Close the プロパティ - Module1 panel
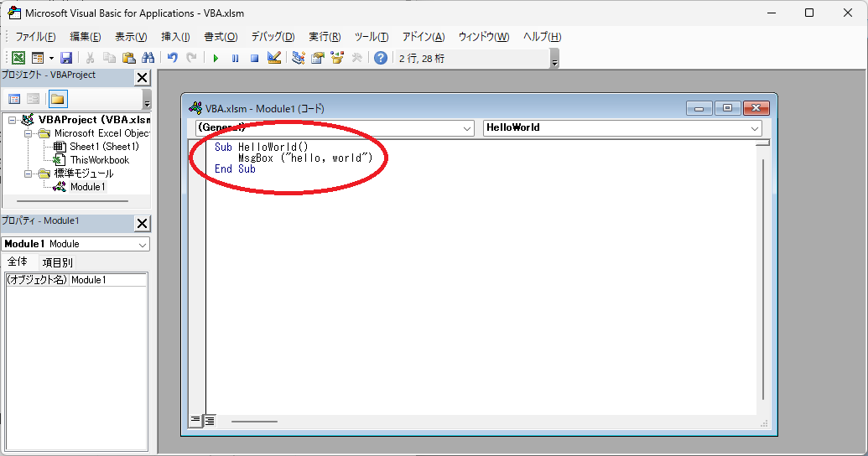Screen dimensions: 868x456 [143, 224]
